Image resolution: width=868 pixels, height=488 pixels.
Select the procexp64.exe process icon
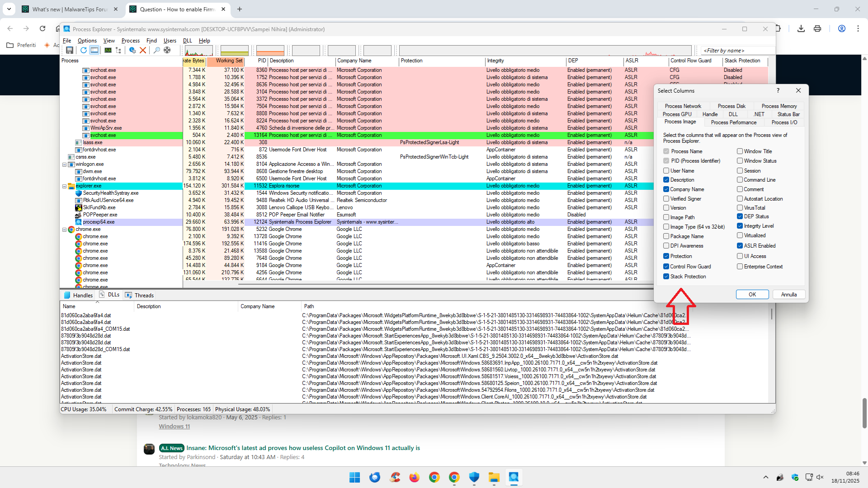coord(79,222)
